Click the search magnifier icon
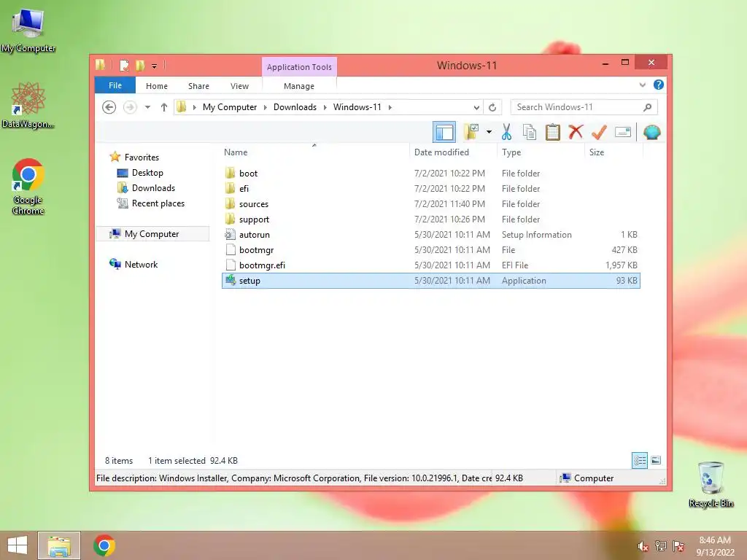 coord(647,107)
